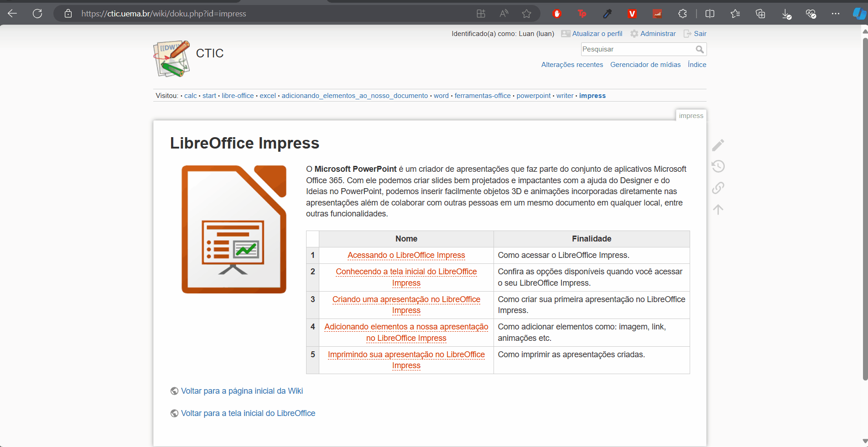The image size is (868, 447).
Task: Open the Collections icon
Action: point(760,14)
